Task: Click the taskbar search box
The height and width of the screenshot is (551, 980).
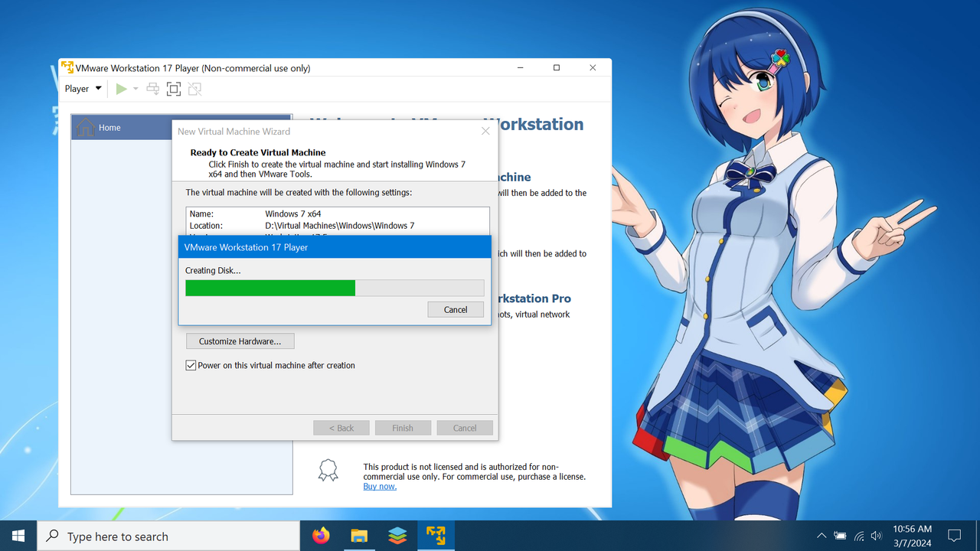Action: tap(168, 536)
